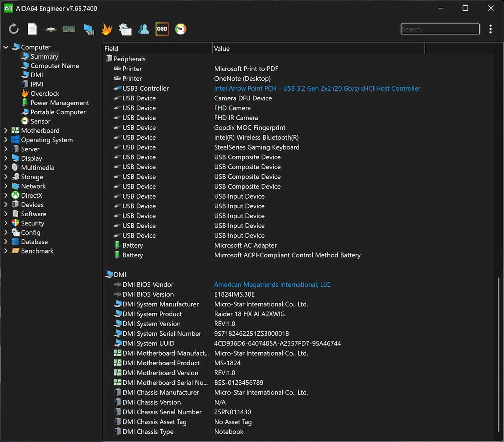Open the monitor diagnostics toolbar icon
Screen dimensions: 504x442
89,29
